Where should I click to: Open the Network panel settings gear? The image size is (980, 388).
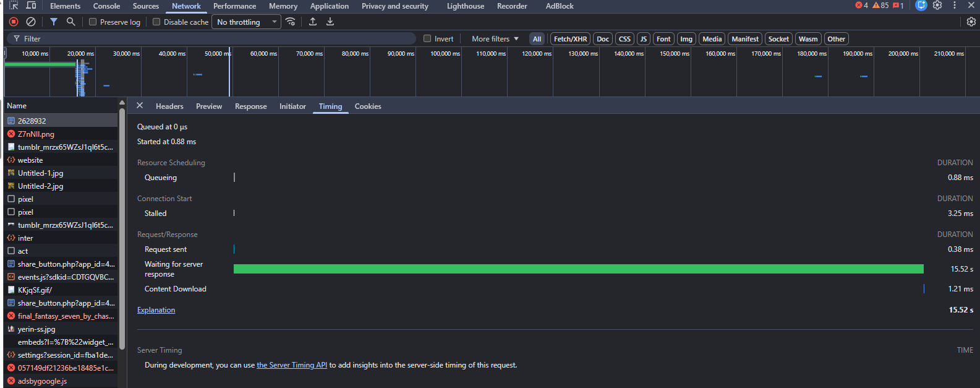coord(971,22)
